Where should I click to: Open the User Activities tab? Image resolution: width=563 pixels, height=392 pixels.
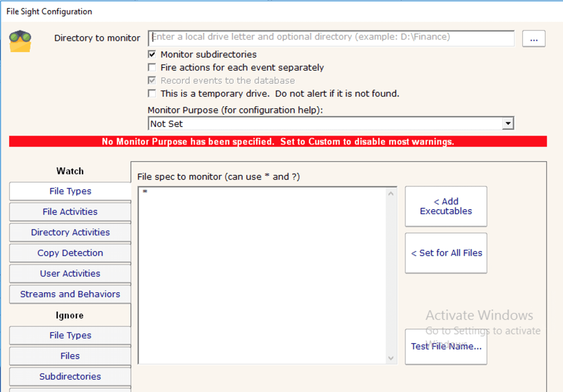pos(70,273)
